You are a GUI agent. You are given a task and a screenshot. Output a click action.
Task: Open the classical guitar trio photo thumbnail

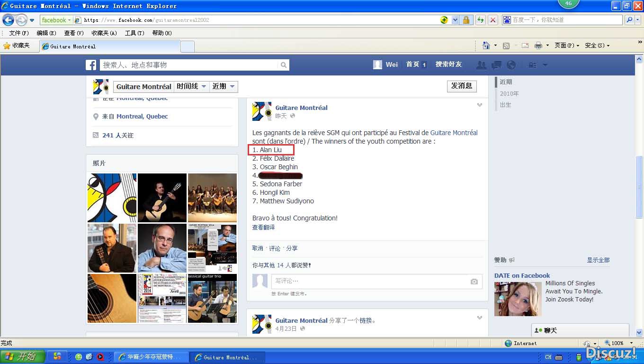212,298
